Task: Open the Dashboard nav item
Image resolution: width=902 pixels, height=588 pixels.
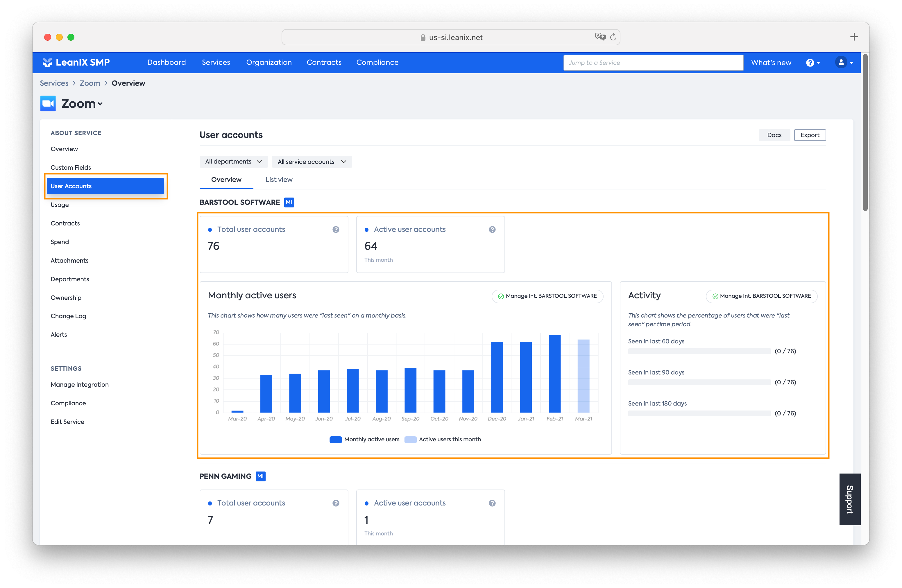Action: coord(167,62)
